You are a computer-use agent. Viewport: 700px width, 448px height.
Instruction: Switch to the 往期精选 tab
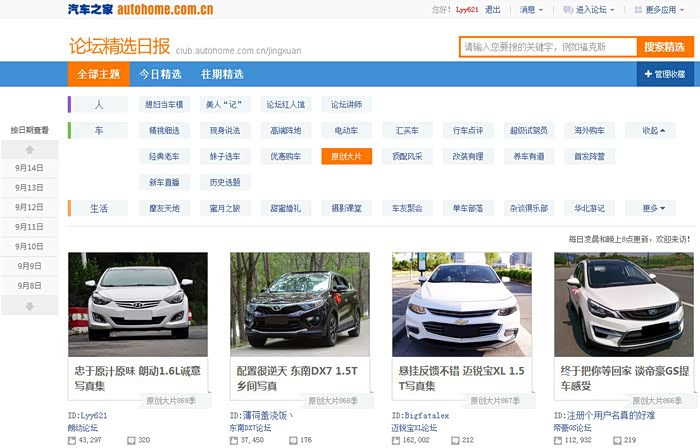coord(222,75)
